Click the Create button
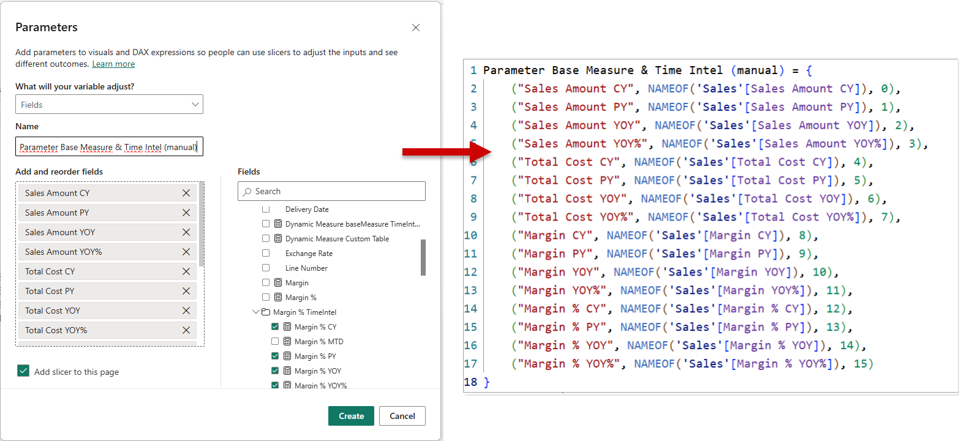Image resolution: width=980 pixels, height=441 pixels. (351, 416)
